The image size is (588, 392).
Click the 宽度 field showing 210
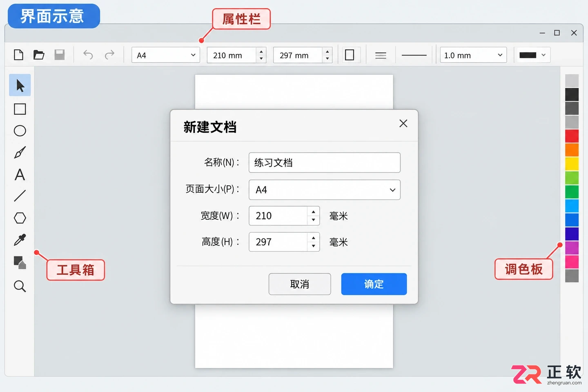[278, 216]
